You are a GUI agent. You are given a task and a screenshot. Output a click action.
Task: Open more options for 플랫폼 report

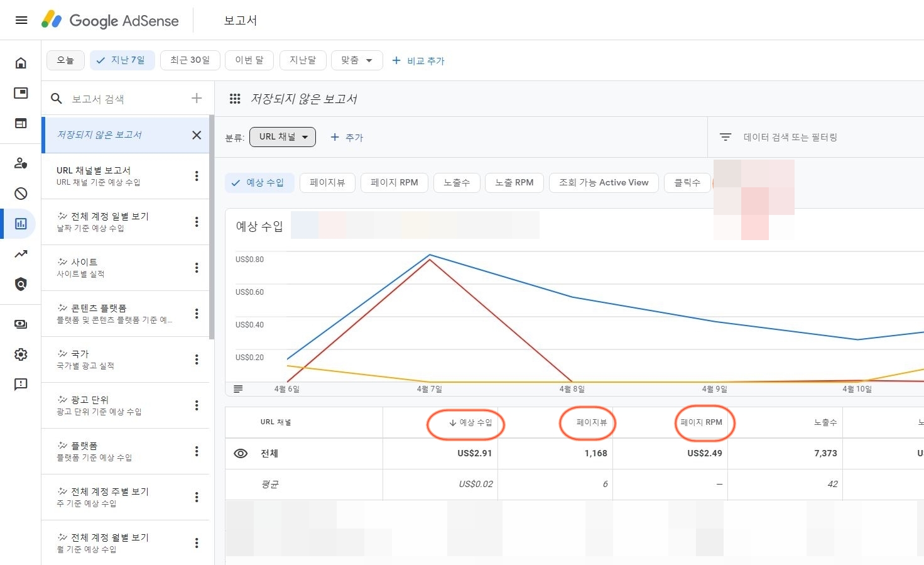tap(197, 451)
